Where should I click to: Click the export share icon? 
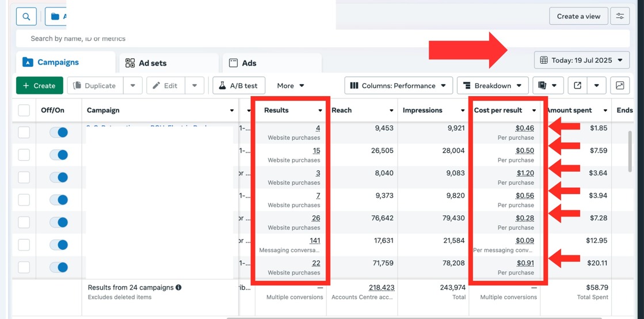578,86
